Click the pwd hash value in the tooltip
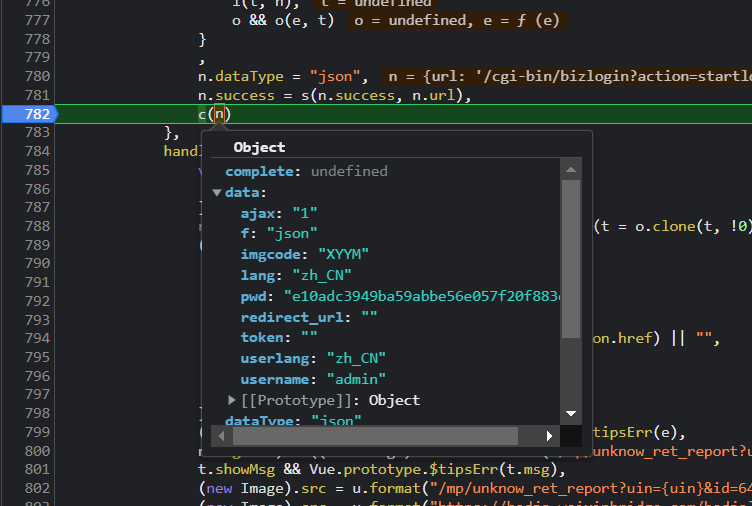This screenshot has height=506, width=752. coord(422,296)
